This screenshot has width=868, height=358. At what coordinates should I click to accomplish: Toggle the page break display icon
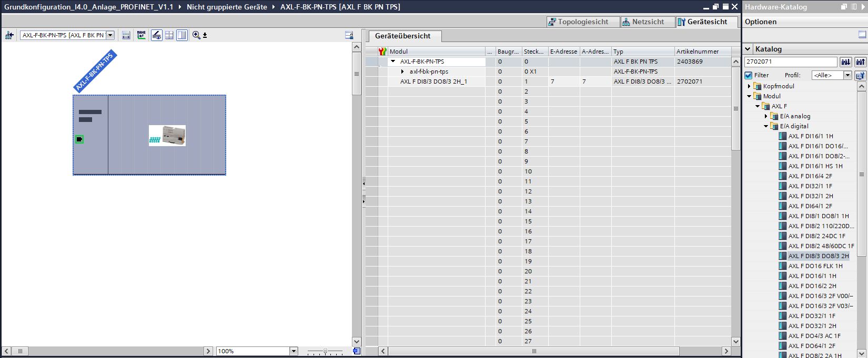click(169, 35)
